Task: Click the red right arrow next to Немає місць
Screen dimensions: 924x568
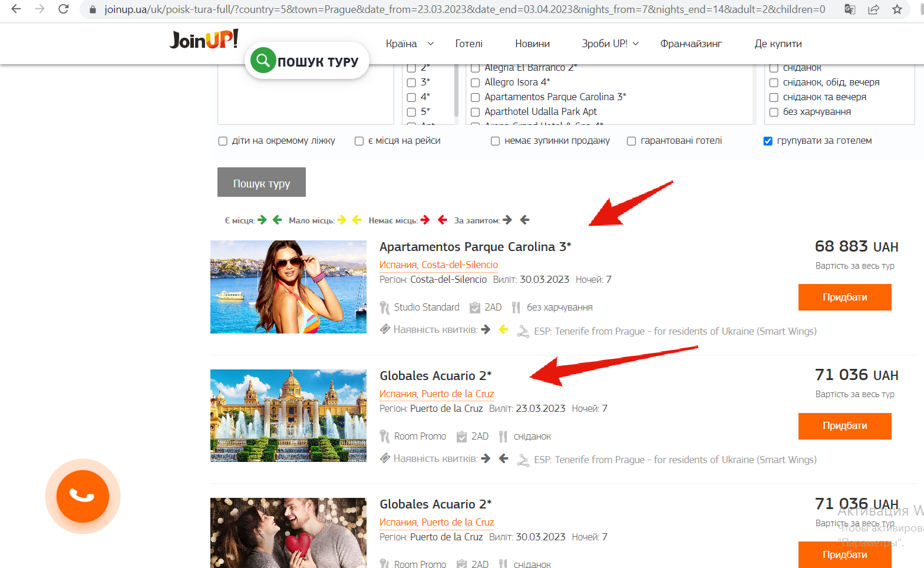Action: pyautogui.click(x=425, y=220)
